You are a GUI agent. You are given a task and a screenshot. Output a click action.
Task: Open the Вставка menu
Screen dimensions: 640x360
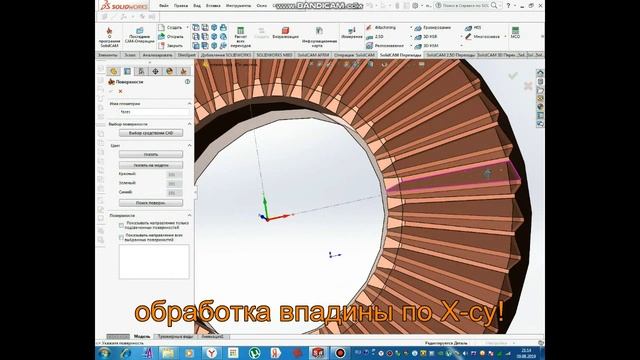(213, 6)
